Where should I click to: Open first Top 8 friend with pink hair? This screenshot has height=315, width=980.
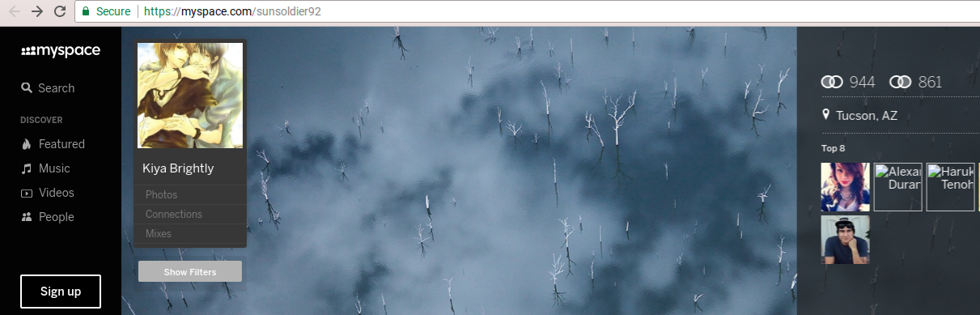pos(846,187)
